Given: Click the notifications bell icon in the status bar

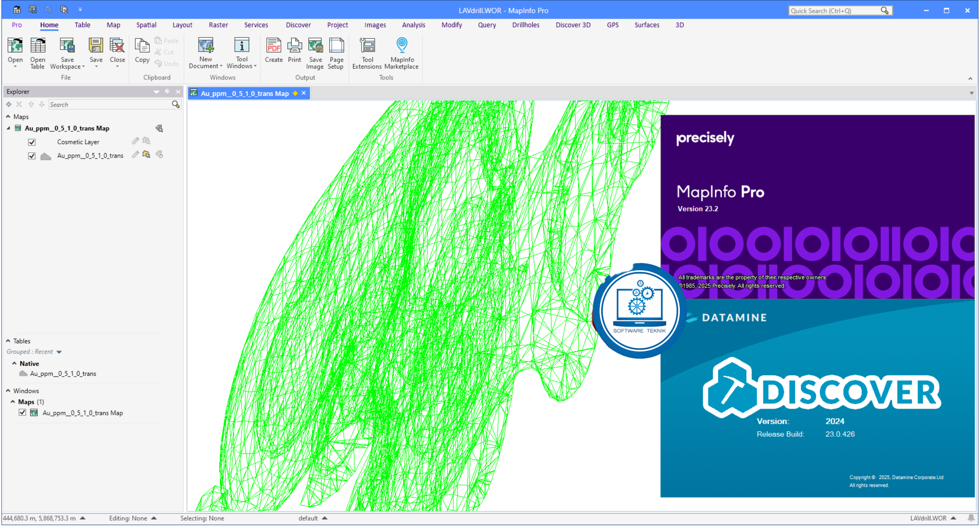Looking at the screenshot, I should (x=971, y=518).
